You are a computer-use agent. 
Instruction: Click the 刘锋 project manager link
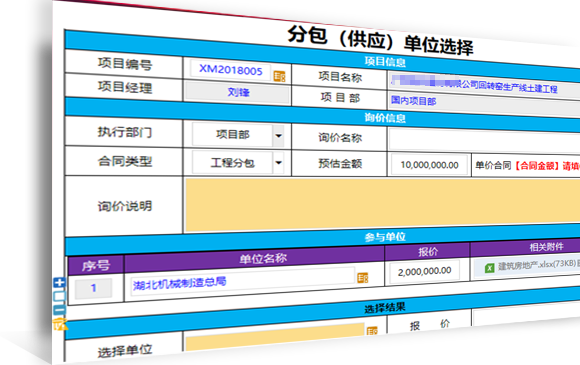pyautogui.click(x=238, y=92)
